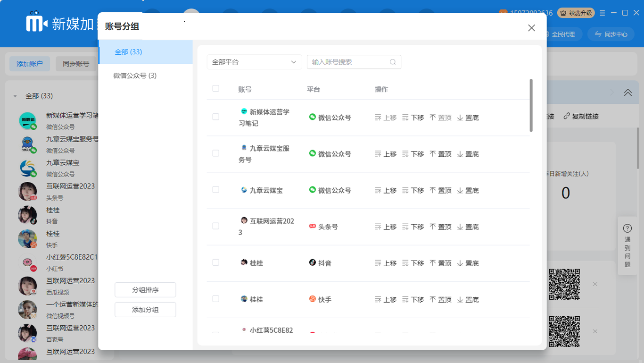Click 置底 icon for 九章云媒宝服务号 row
644x363 pixels.
(460, 154)
